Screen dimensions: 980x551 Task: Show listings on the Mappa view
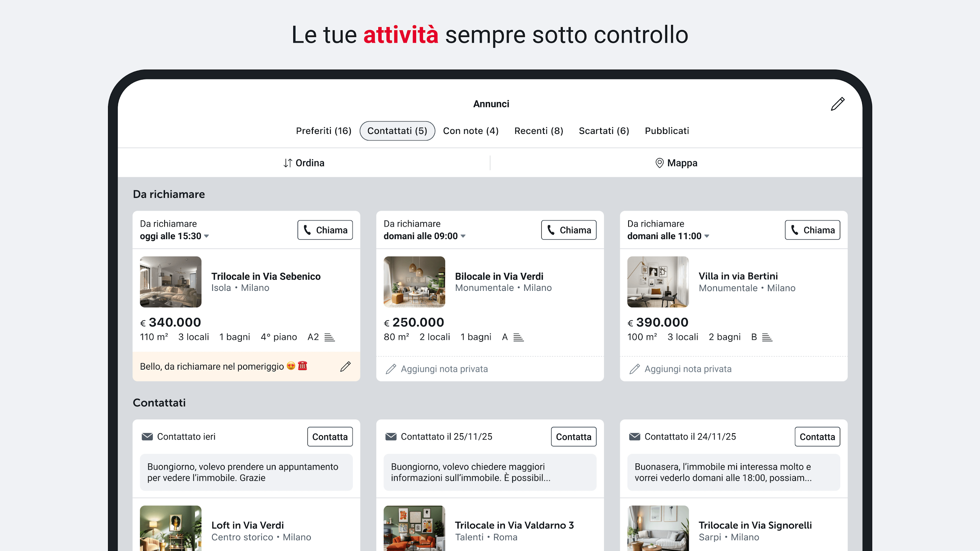(676, 163)
